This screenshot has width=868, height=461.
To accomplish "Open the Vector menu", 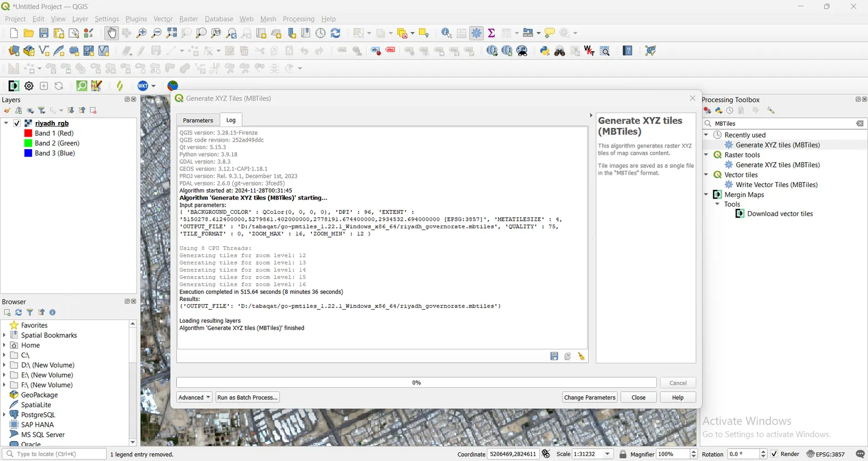I will click(163, 19).
